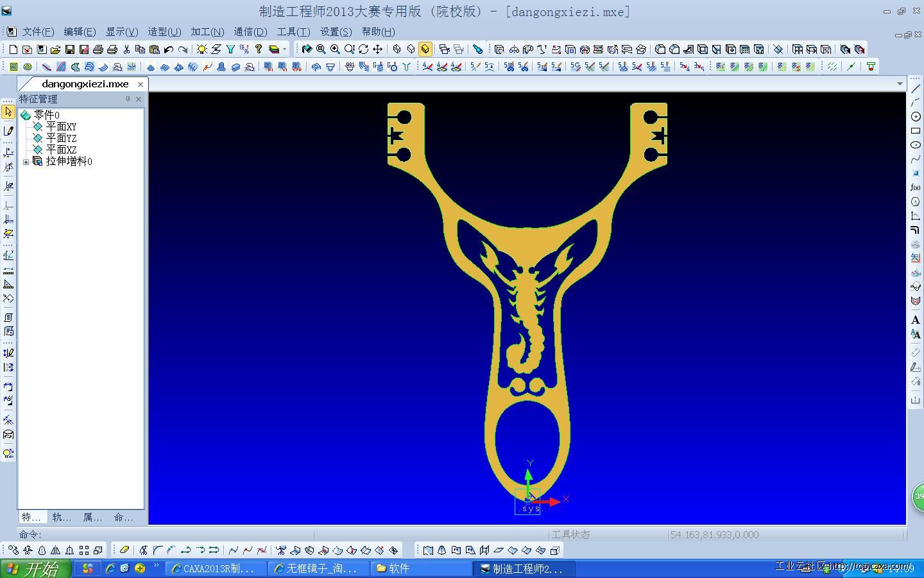Viewport: 924px width, 578px height.
Task: Toggle the light bulb visibility icon
Action: coord(201,49)
